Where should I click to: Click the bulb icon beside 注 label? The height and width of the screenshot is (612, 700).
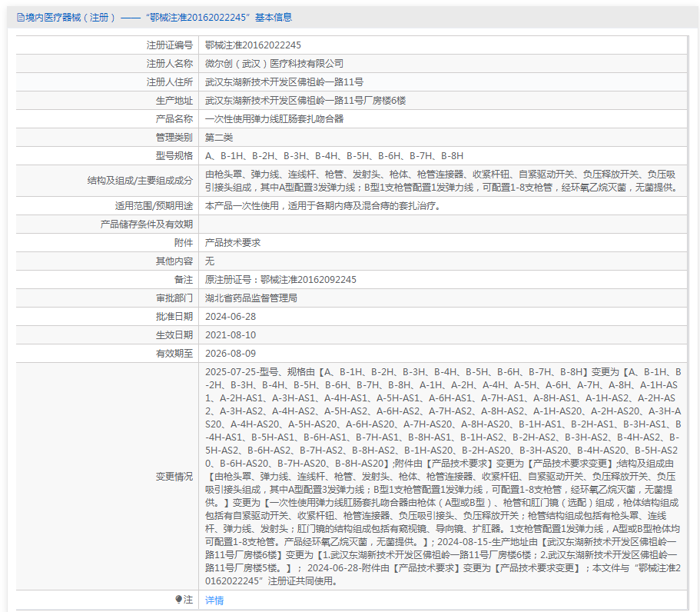click(x=178, y=599)
